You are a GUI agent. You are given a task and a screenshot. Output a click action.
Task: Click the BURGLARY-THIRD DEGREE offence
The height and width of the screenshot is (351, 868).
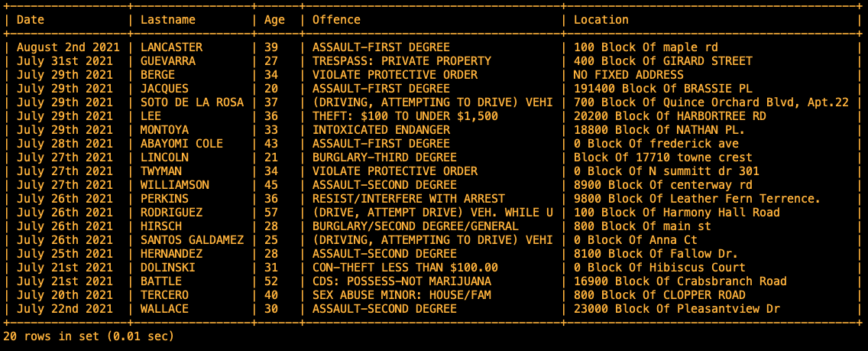pos(384,158)
